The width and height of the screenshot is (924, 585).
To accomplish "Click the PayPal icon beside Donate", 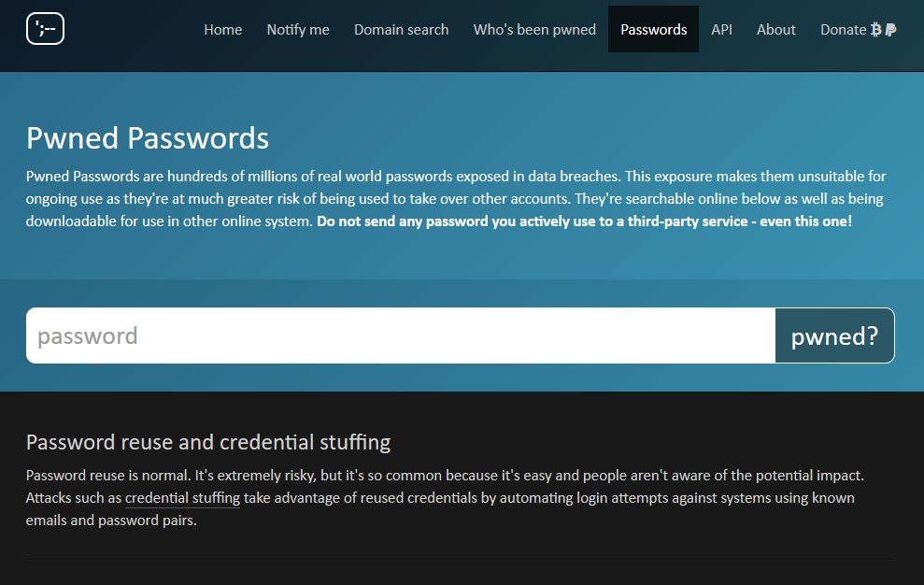I will tap(890, 30).
